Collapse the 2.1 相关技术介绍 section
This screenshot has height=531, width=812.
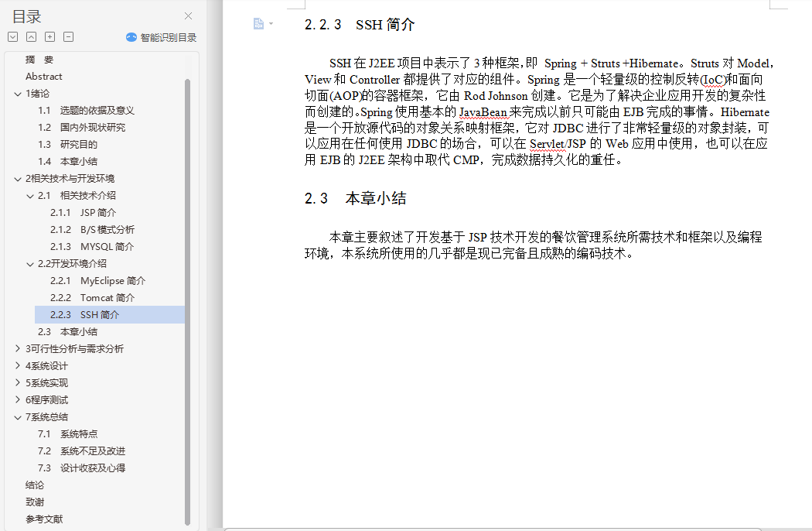(30, 196)
